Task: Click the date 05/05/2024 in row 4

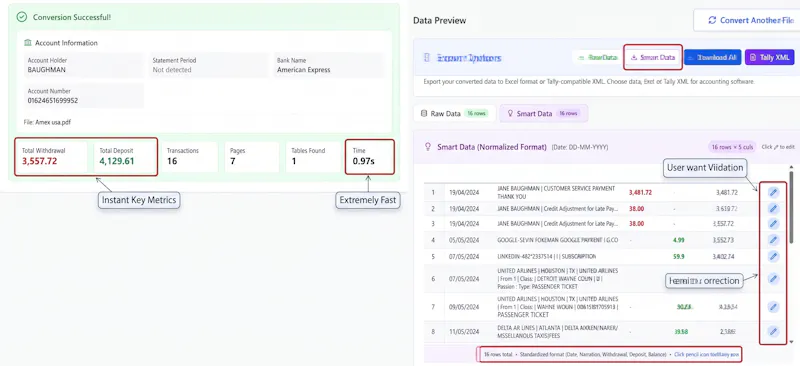Action: 464,240
